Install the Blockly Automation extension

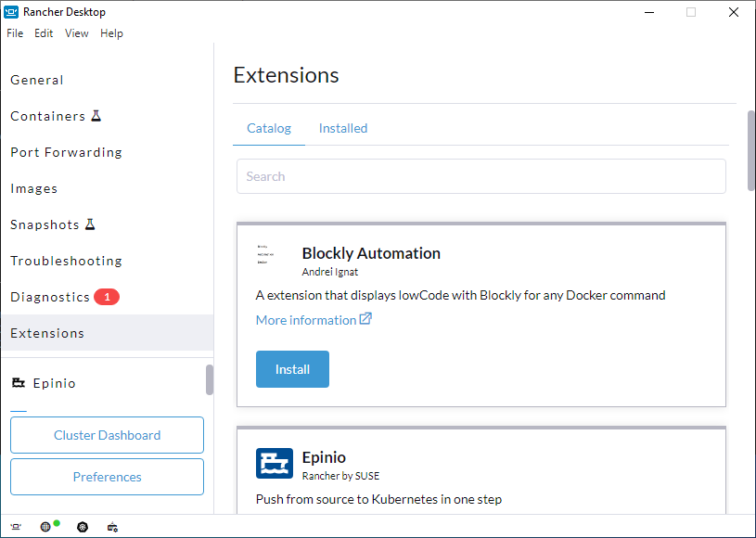[293, 369]
